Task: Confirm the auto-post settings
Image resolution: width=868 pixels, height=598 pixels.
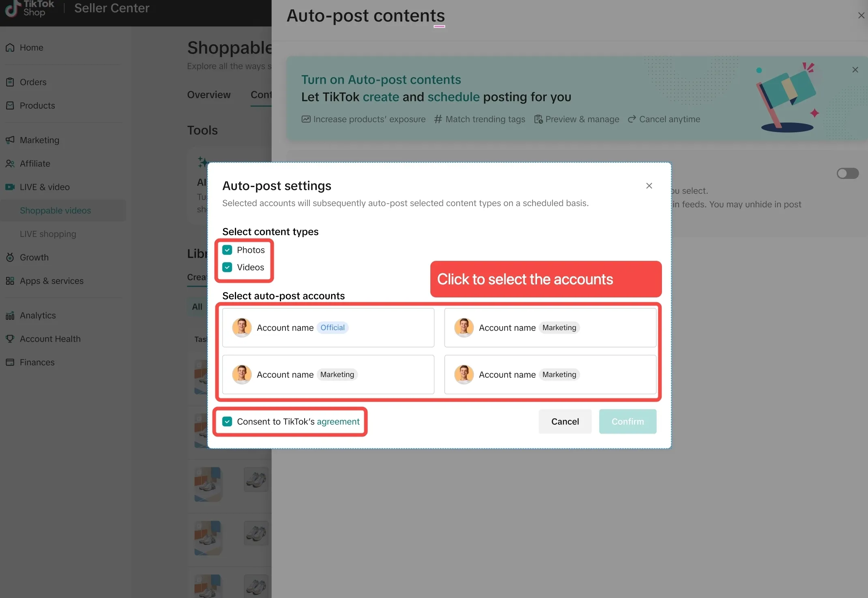Action: click(x=627, y=422)
